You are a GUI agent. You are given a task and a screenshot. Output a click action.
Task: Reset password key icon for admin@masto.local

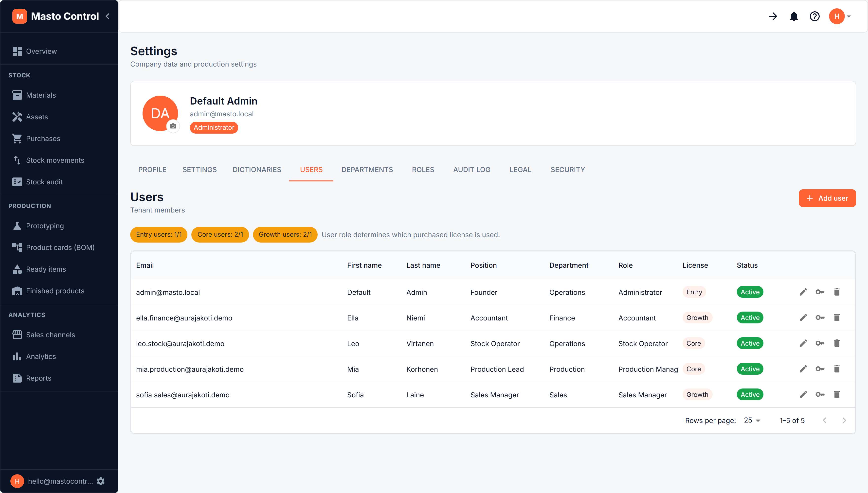tap(820, 292)
